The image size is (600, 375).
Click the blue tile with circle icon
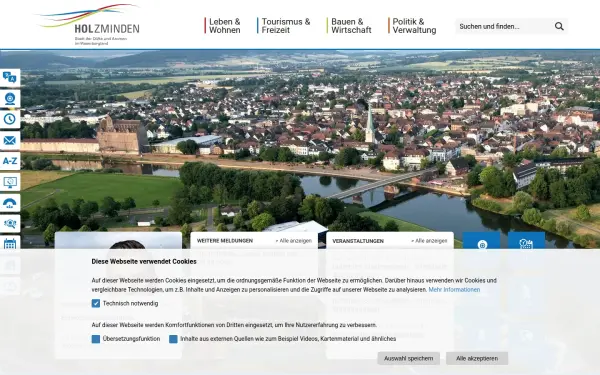pos(482,241)
